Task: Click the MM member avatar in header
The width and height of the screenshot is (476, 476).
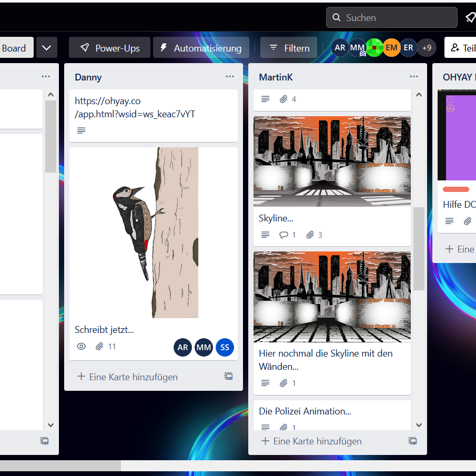Action: pyautogui.click(x=357, y=48)
